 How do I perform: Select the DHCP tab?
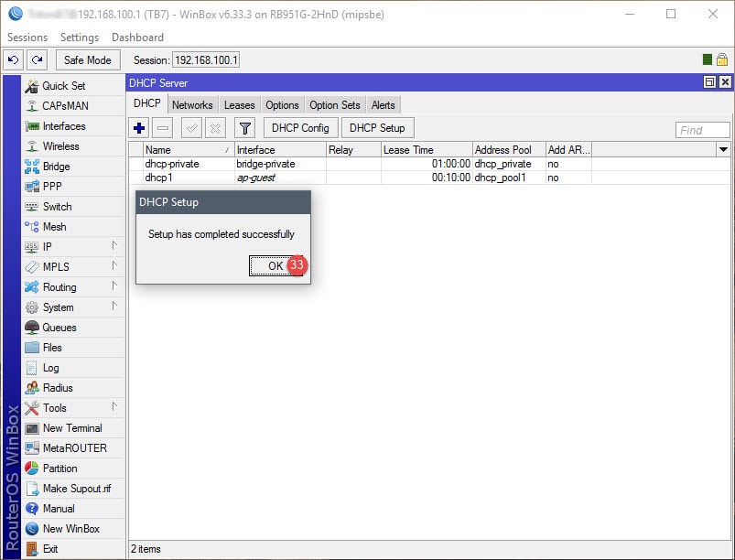[x=147, y=103]
